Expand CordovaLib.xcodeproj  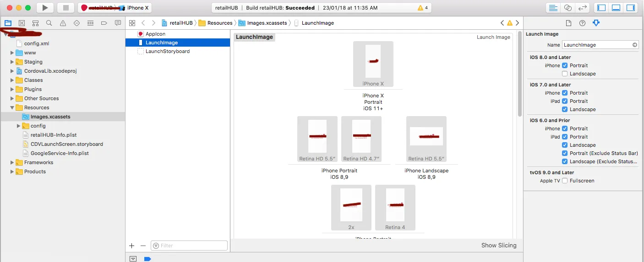click(x=12, y=71)
